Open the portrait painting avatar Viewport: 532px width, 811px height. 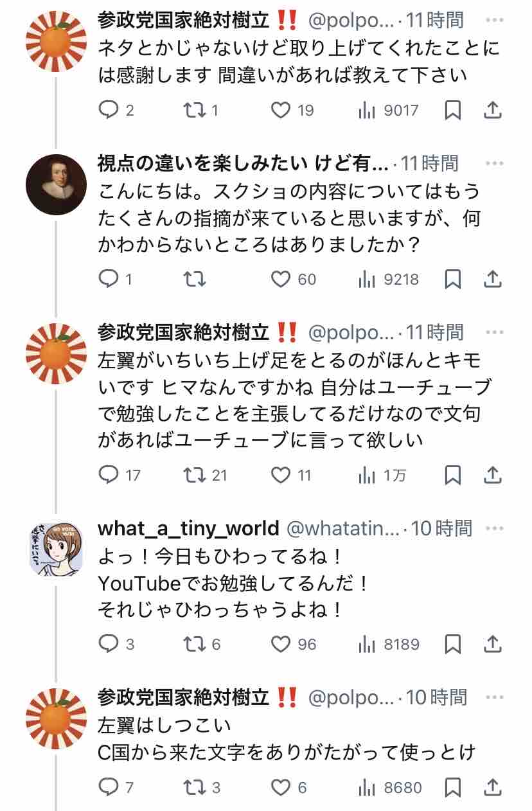point(56,184)
